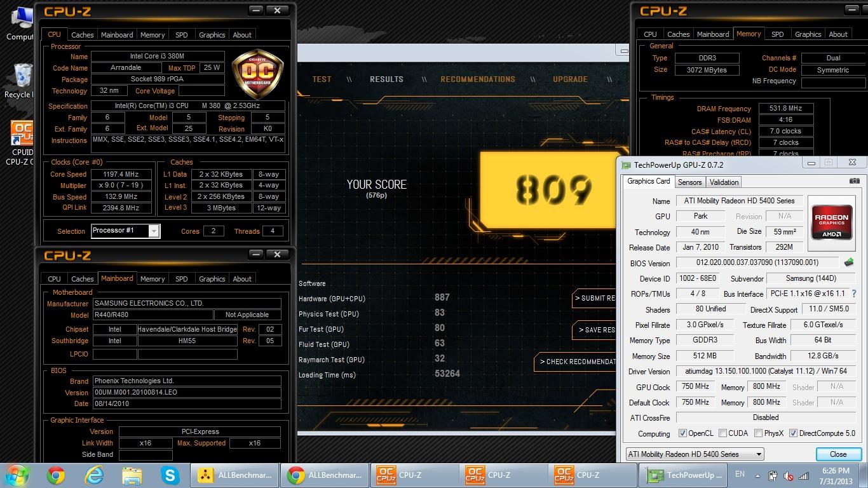Switch to the ALLBenchmark Chrome taskbar window

325,475
